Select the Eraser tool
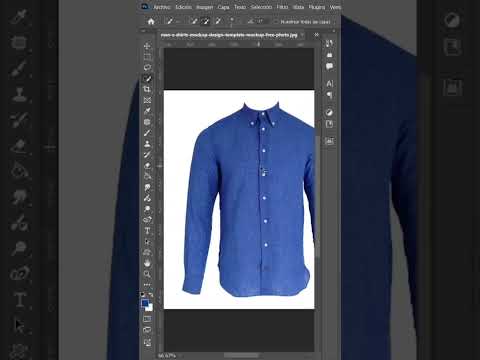480x360 pixels. pos(147,166)
